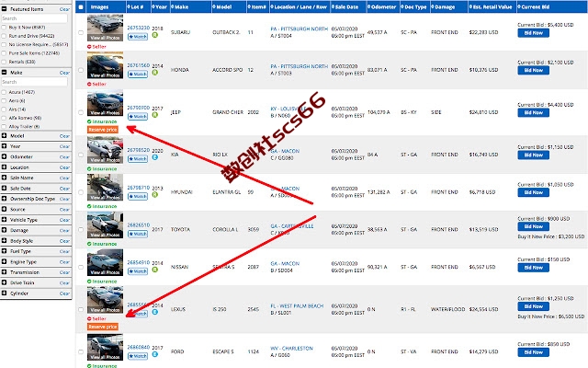Open FL - West Palm Beach location link
The image size is (588, 368).
click(297, 305)
